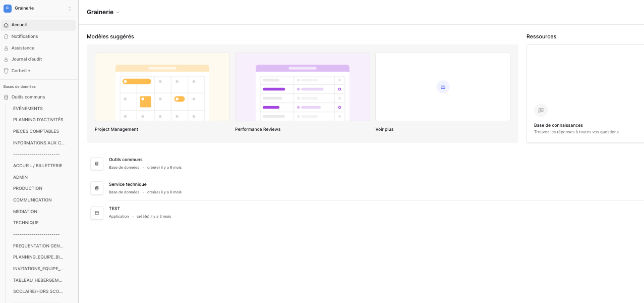This screenshot has height=303, width=644.
Task: Select the TECHNIQUE table in sidebar
Action: [26, 223]
